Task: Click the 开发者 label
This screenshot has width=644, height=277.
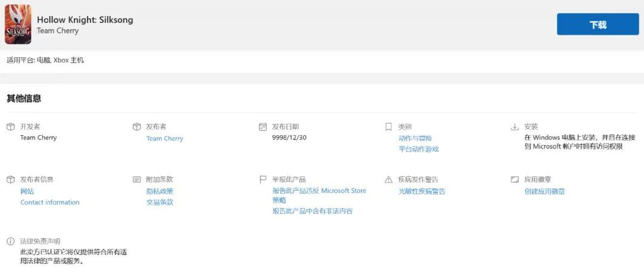Action: point(30,127)
